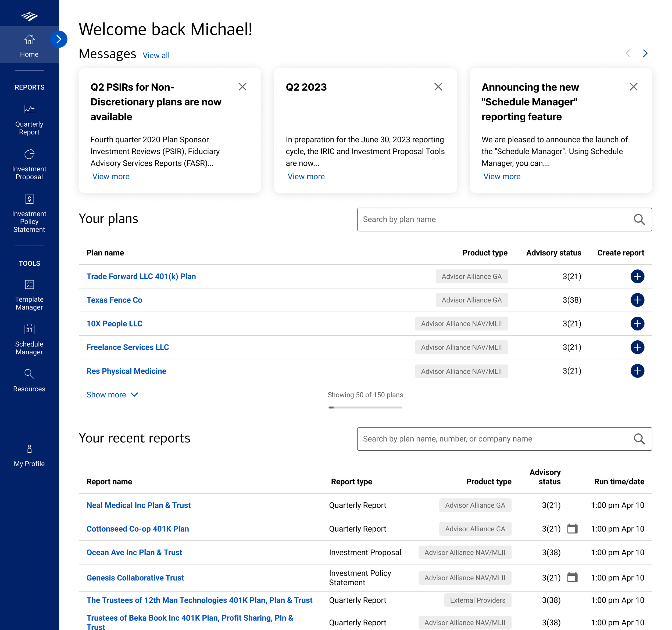
Task: Close Schedule Manager announcement card
Action: point(634,87)
